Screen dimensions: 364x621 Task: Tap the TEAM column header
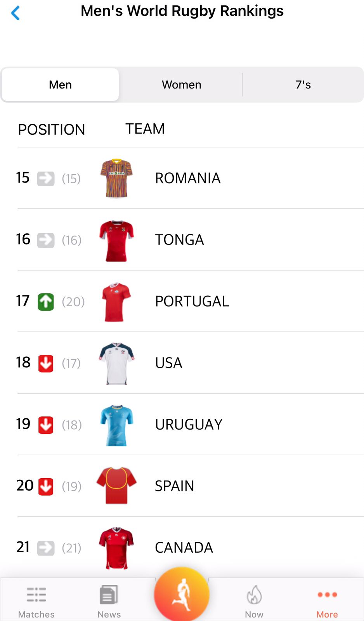click(x=145, y=129)
